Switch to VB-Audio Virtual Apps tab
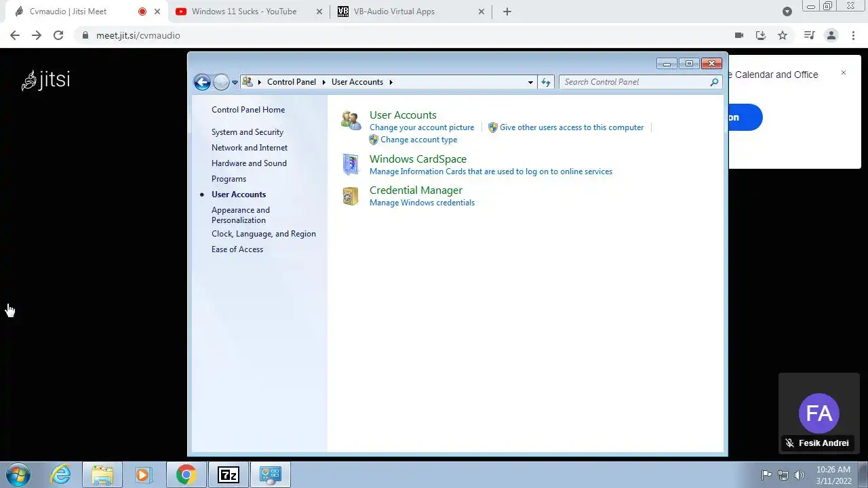The image size is (868, 488). point(412,12)
